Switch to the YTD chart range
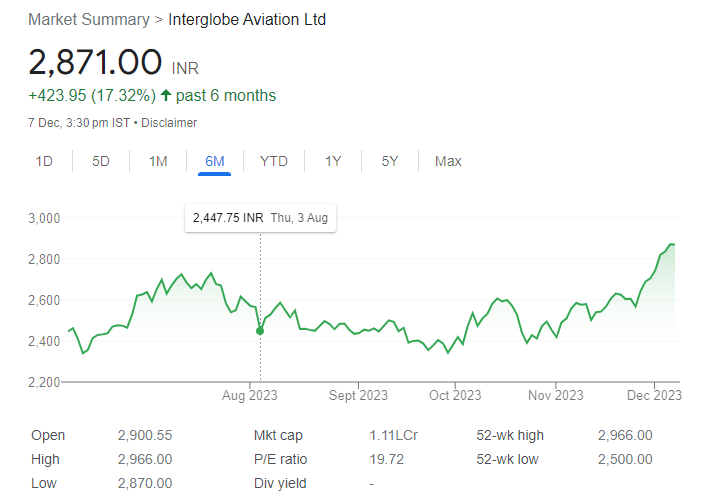The image size is (707, 500). (x=274, y=161)
